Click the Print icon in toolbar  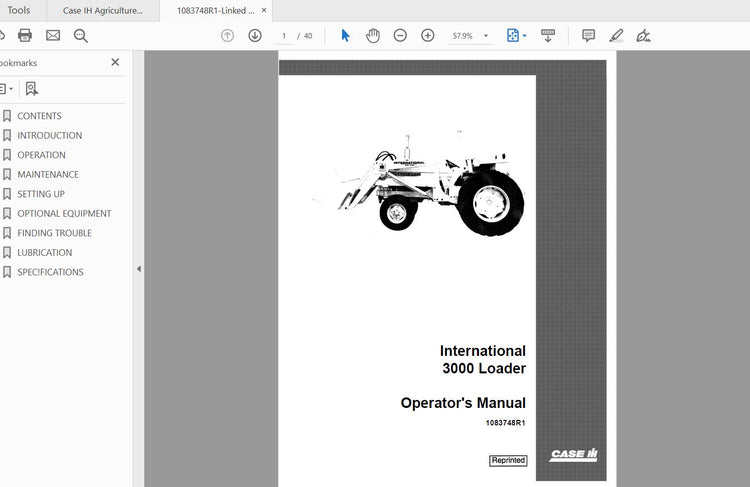25,35
